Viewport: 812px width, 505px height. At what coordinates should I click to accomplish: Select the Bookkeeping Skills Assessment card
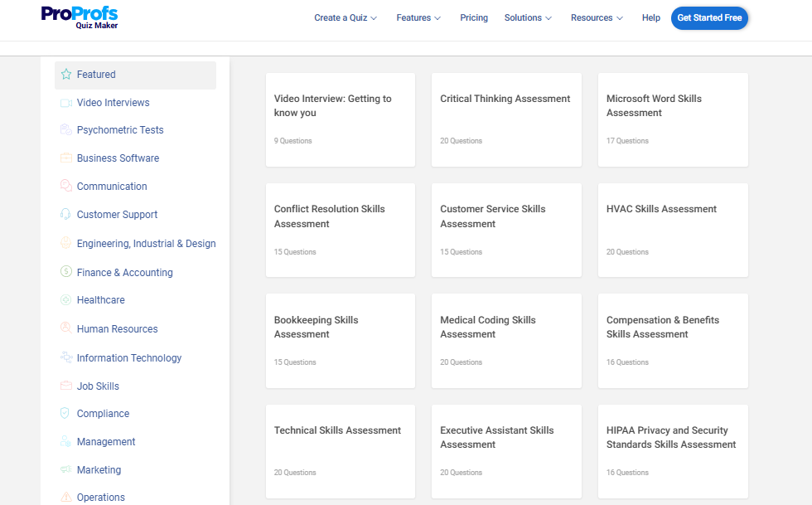340,340
